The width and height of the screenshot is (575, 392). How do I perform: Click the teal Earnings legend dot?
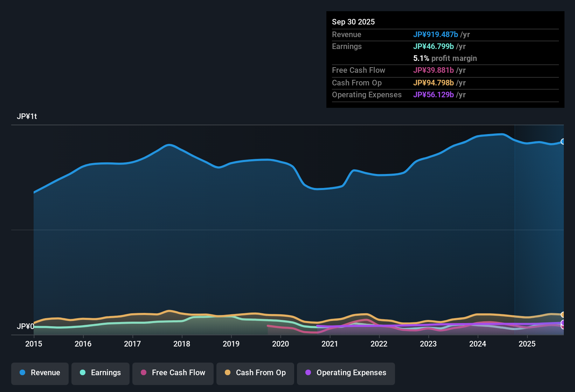coord(83,373)
